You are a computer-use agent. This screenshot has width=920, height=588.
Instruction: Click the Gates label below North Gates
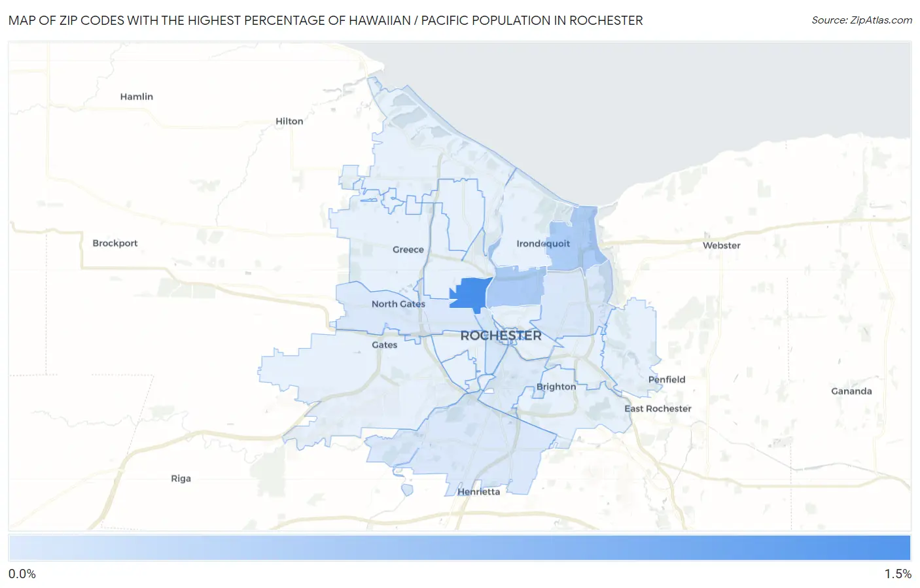(x=385, y=345)
